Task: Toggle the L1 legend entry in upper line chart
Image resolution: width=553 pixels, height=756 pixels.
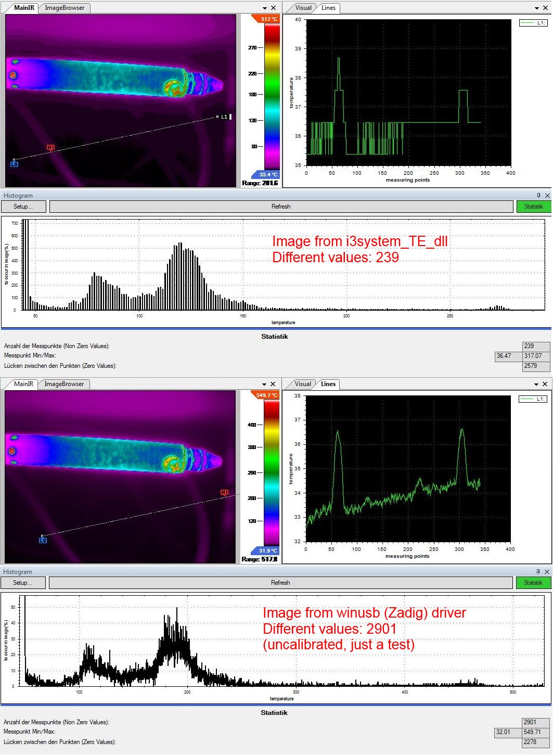Action: tap(533, 23)
